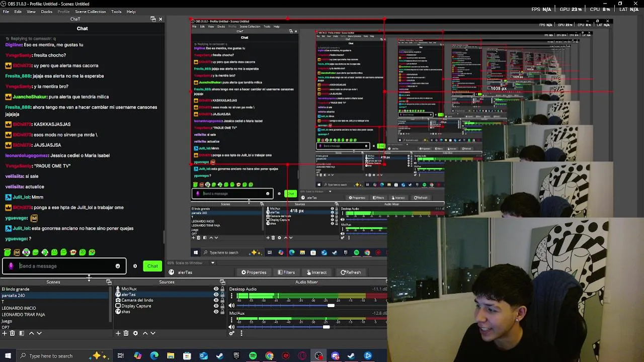This screenshot has width=644, height=362.
Task: Focus the Send a message input
Action: pyautogui.click(x=64, y=266)
